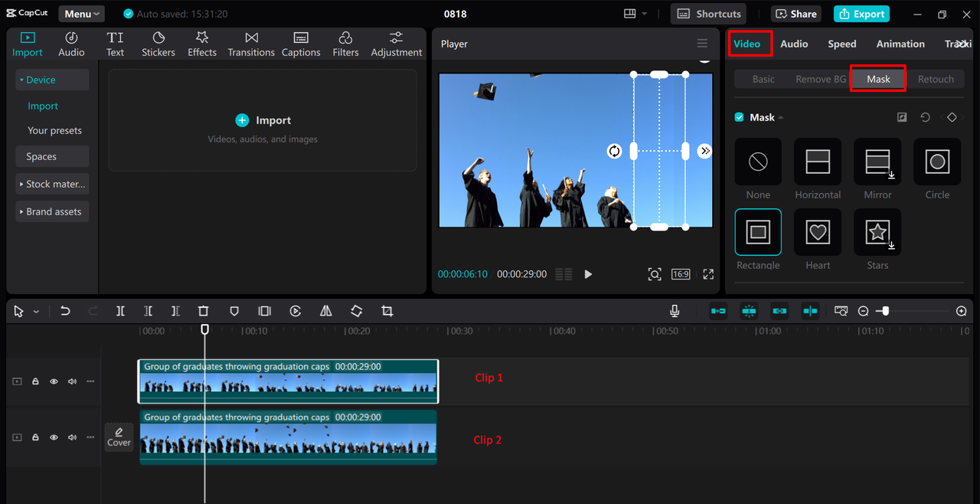Switch to the Speed tab

click(842, 44)
